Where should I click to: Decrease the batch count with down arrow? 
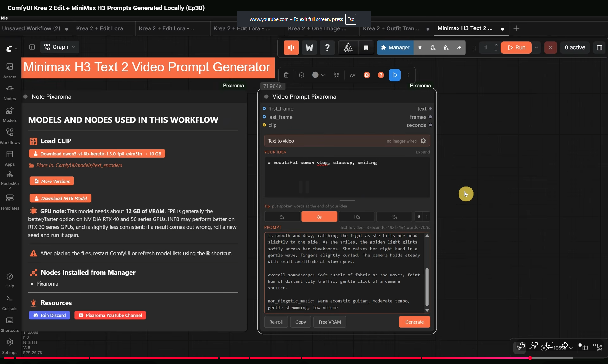[496, 50]
